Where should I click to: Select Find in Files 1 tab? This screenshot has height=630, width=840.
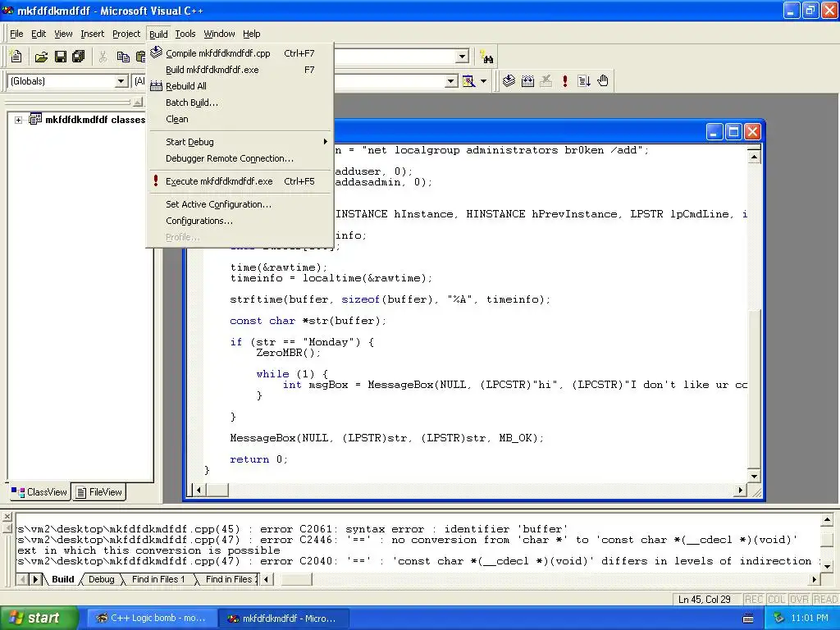(158, 579)
